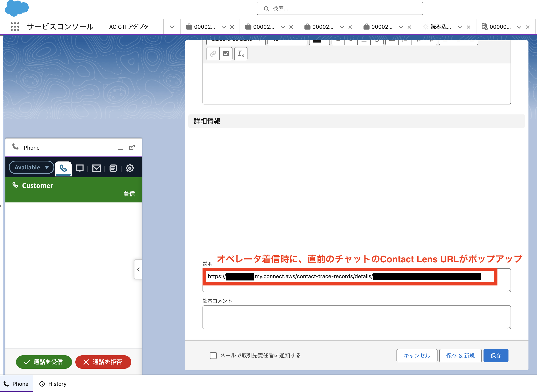This screenshot has height=392, width=537.
Task: Open the History utility bar tab
Action: pyautogui.click(x=53, y=384)
